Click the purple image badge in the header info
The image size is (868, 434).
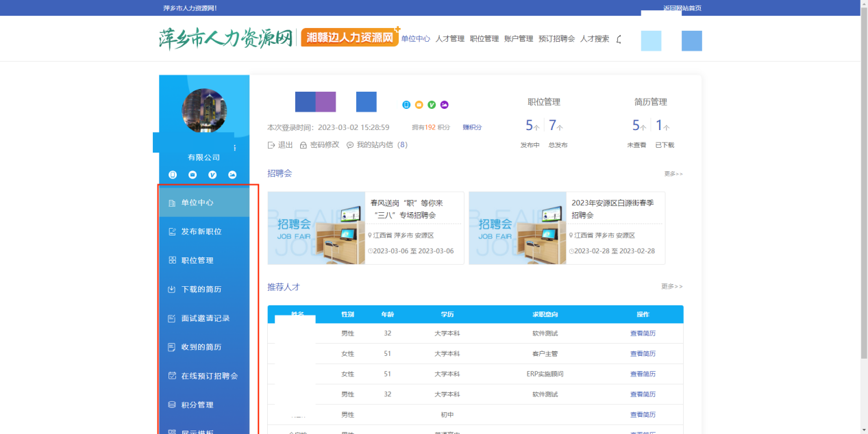[x=445, y=105]
